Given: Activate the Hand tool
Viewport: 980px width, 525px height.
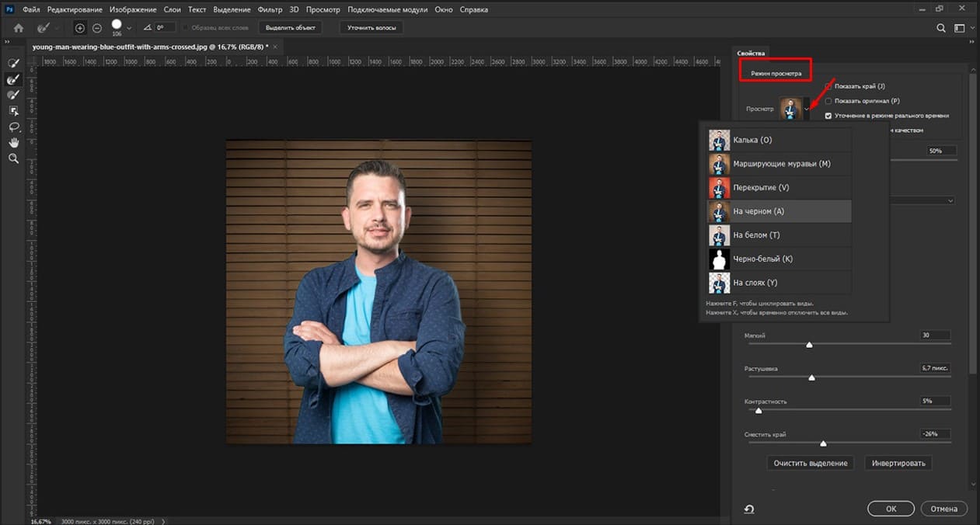Looking at the screenshot, I should coord(13,143).
